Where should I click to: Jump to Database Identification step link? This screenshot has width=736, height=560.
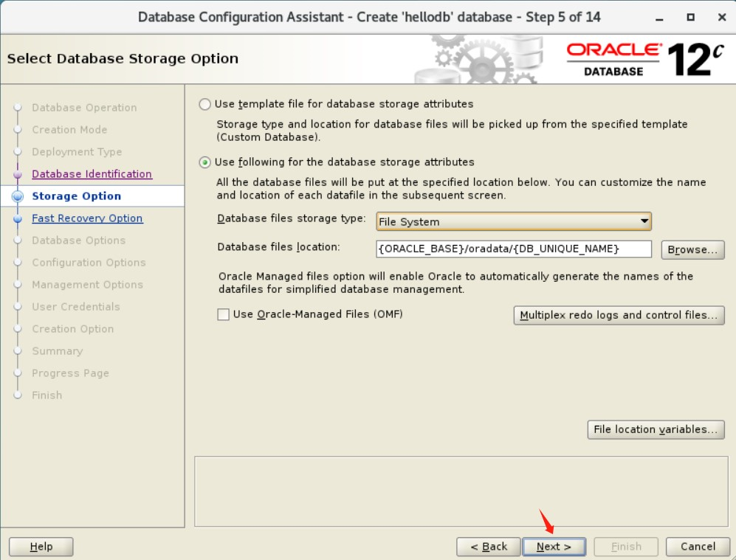tap(92, 174)
